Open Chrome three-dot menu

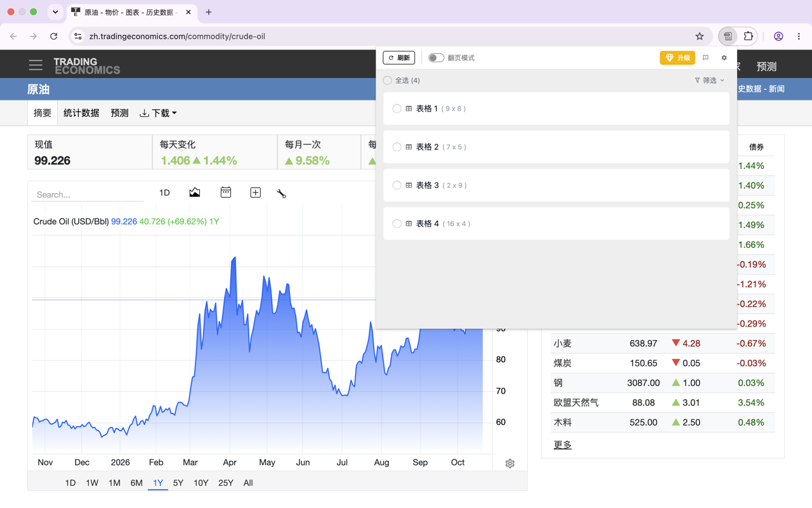(799, 36)
